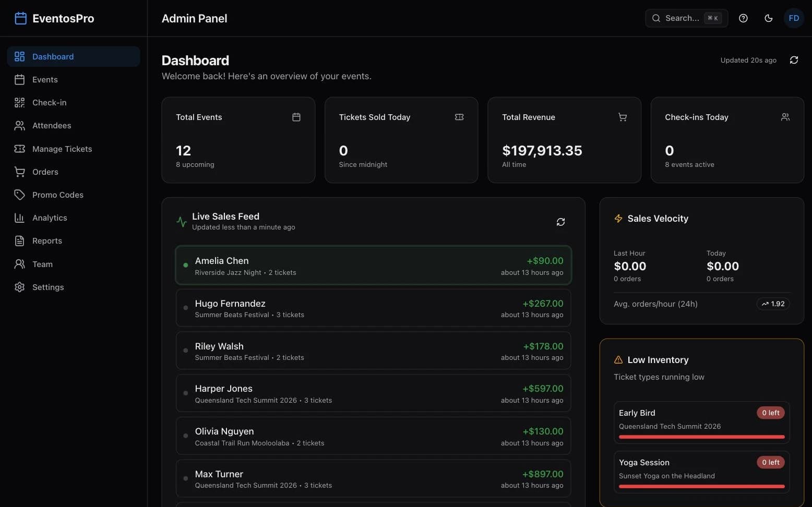Click the Yoga Session '0 left' badge
Image resolution: width=812 pixels, height=507 pixels.
pos(771,462)
